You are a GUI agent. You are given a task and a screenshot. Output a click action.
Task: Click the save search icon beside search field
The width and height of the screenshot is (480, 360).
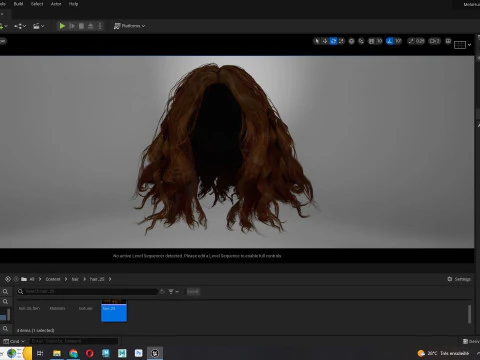[x=162, y=292]
